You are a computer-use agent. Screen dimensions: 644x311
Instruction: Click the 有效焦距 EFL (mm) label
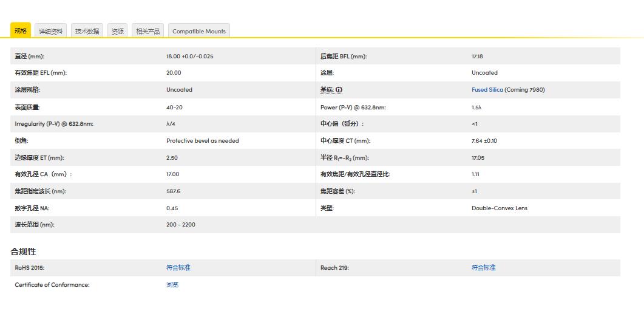[41, 73]
